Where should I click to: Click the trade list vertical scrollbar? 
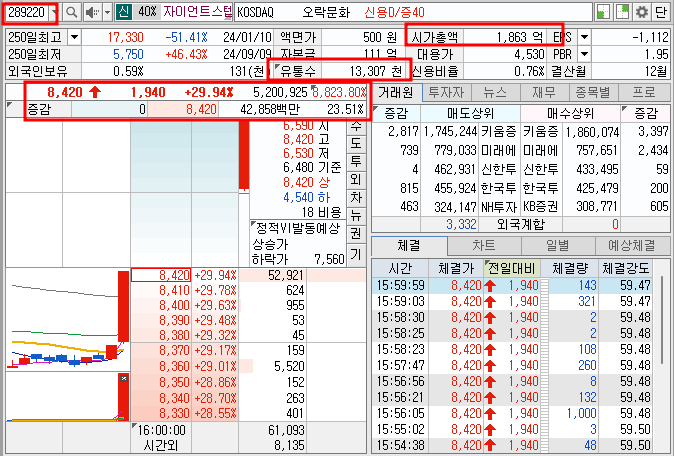click(x=664, y=320)
